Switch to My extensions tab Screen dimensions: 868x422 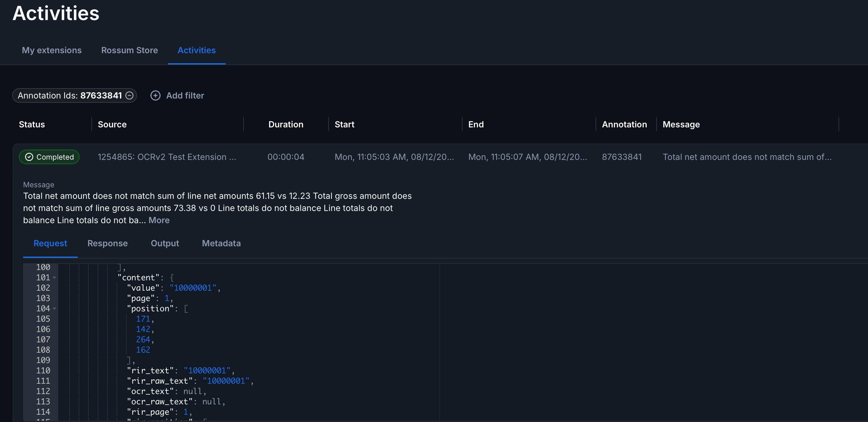[52, 50]
